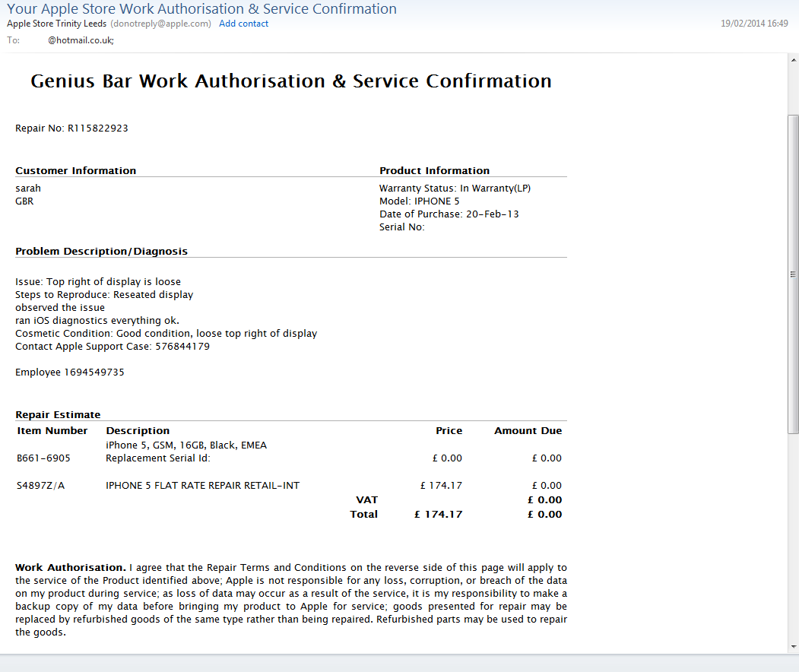The image size is (799, 672).
Task: Click 'Date of Purchase: 20-Feb-13'
Action: pyautogui.click(x=449, y=214)
